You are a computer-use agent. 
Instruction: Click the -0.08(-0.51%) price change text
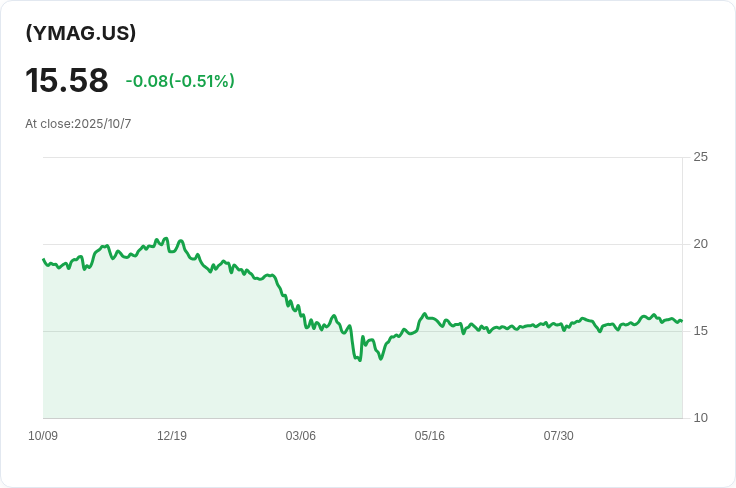click(180, 81)
